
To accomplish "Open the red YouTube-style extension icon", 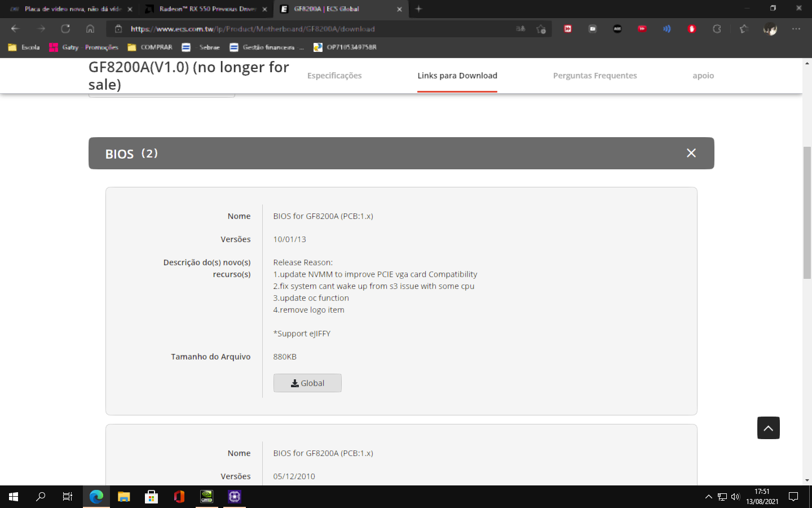I will tap(642, 29).
